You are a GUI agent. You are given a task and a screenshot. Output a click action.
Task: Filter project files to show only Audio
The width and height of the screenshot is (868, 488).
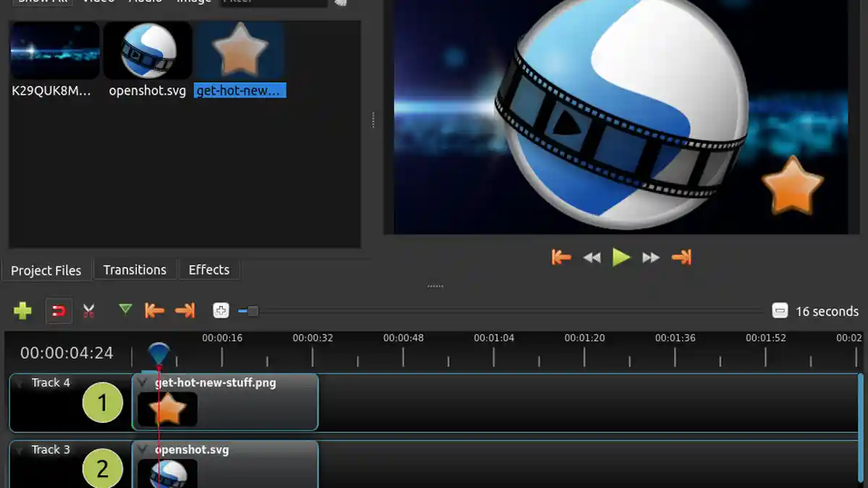pos(144,2)
